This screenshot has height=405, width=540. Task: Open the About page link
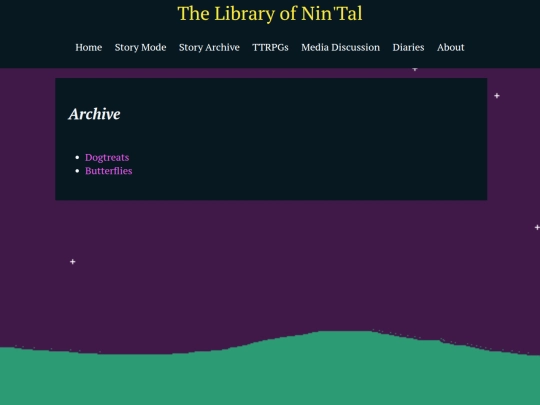pyautogui.click(x=450, y=47)
